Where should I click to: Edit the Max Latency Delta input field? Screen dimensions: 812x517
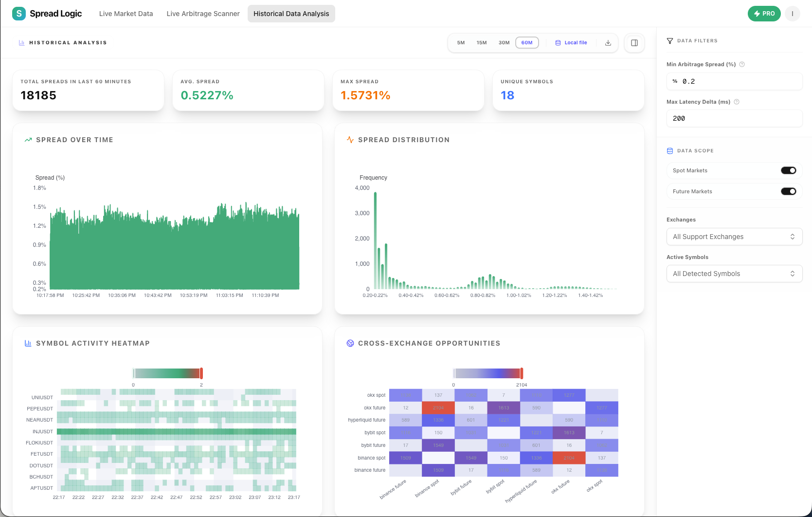pos(734,118)
